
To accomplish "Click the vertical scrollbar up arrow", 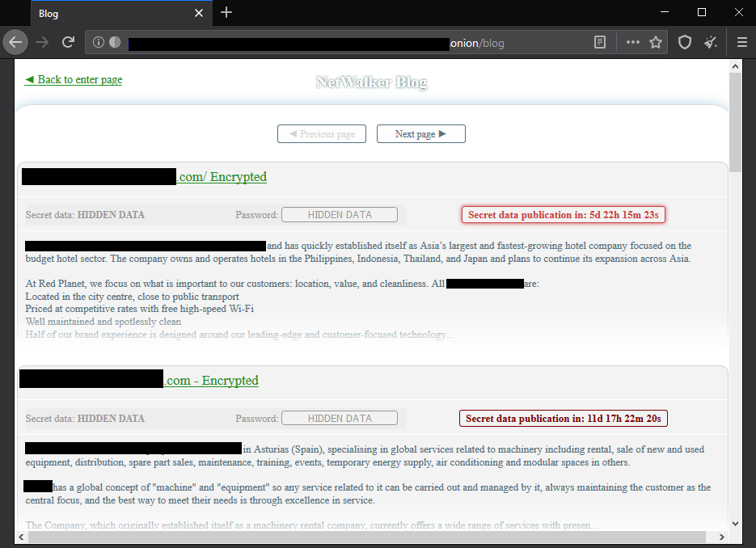I will 735,66.
